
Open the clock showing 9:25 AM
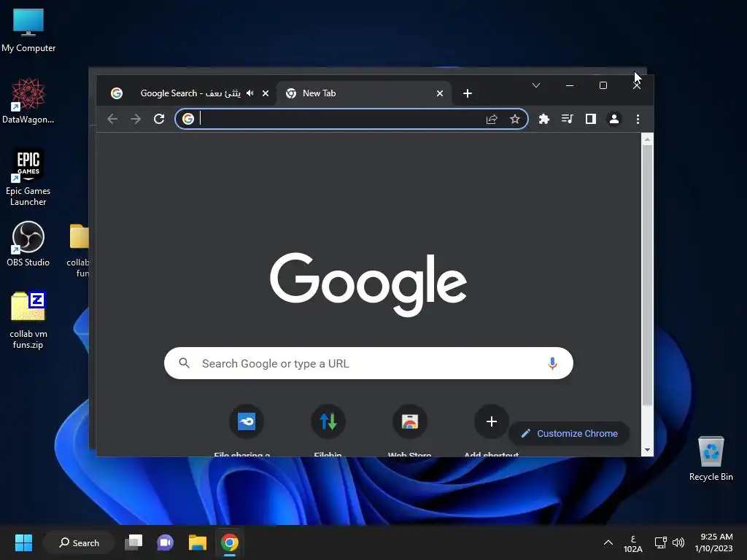[x=713, y=542]
